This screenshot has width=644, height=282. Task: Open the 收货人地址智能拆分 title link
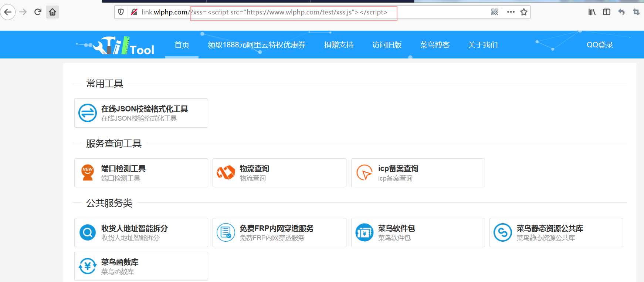(x=135, y=228)
